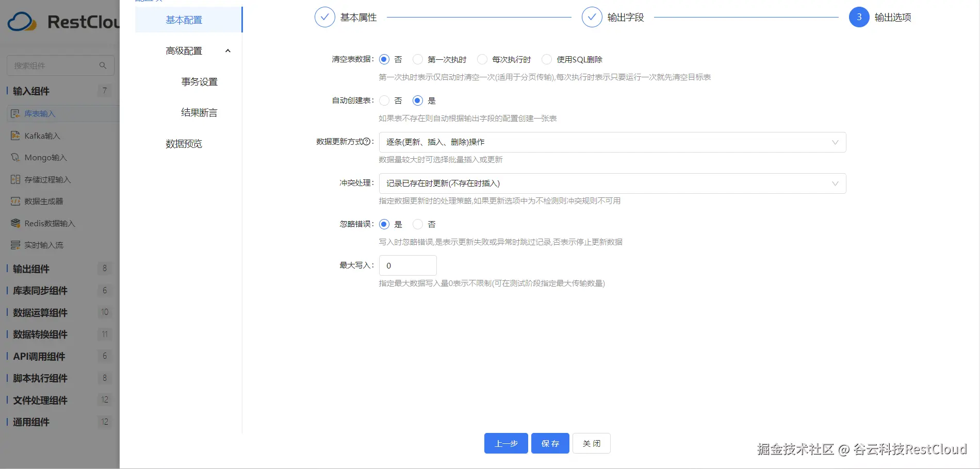
Task: Click the Kafka输入 component label
Action: coord(42,136)
